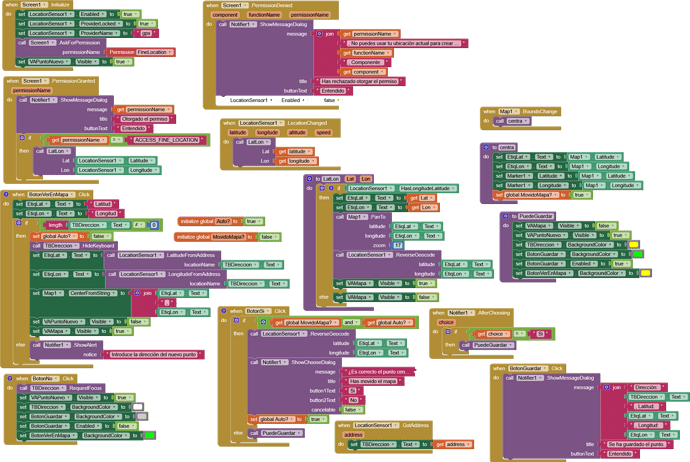Pick the green color swatch in BotonNo.Click
The width and height of the screenshot is (690, 462).
point(149,435)
